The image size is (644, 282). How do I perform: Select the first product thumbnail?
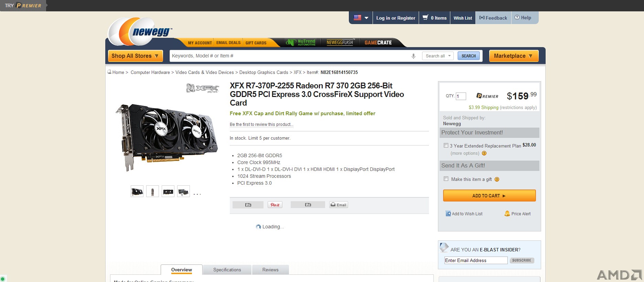click(137, 191)
